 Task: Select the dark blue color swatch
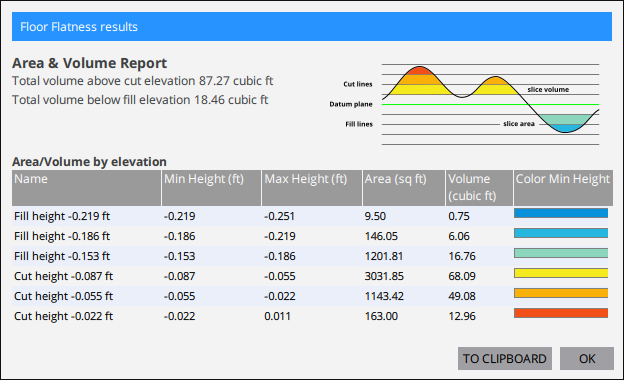(x=561, y=213)
